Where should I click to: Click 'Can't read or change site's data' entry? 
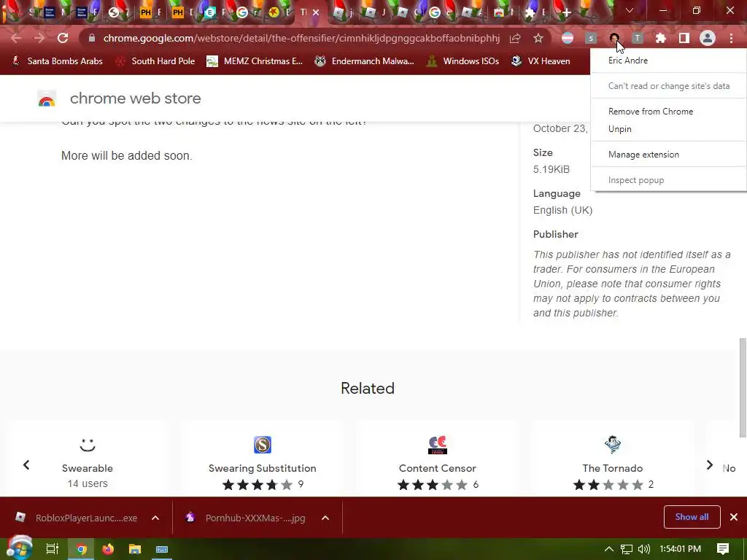point(668,86)
